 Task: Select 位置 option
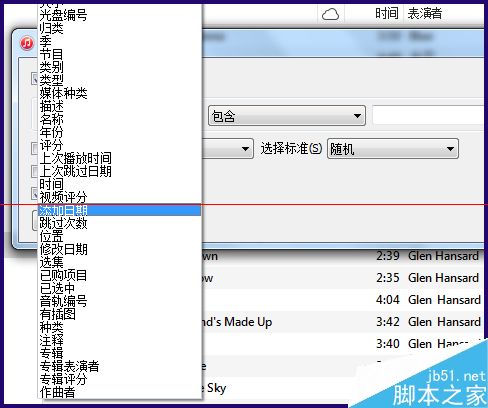[120, 236]
